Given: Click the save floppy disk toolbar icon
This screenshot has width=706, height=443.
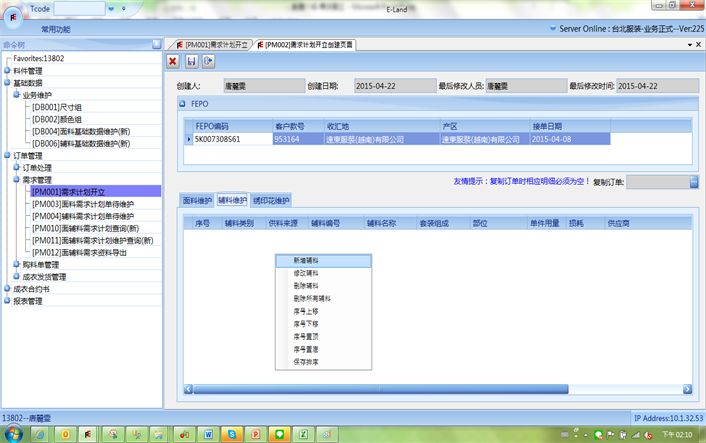Looking at the screenshot, I should point(191,62).
